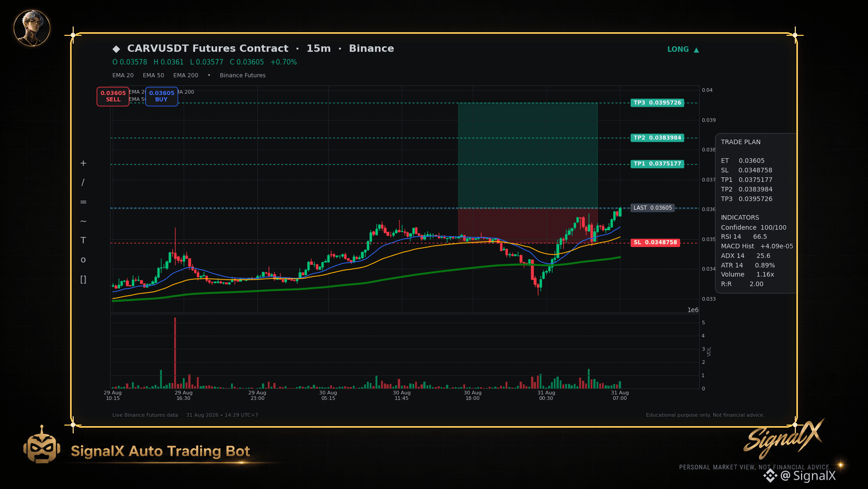Click the diamond icon beside CARVUSDT title
The width and height of the screenshot is (868, 489).
tap(116, 49)
